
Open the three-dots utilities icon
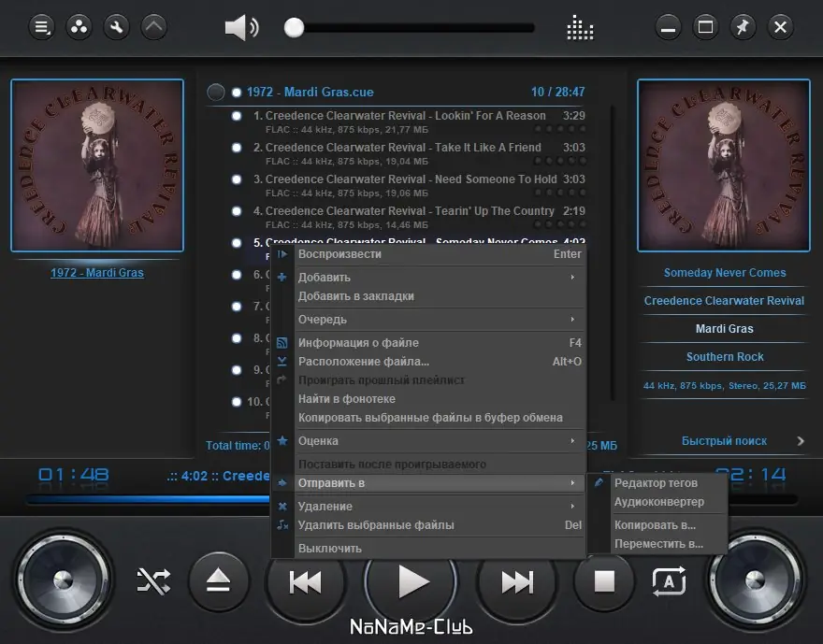[x=79, y=27]
